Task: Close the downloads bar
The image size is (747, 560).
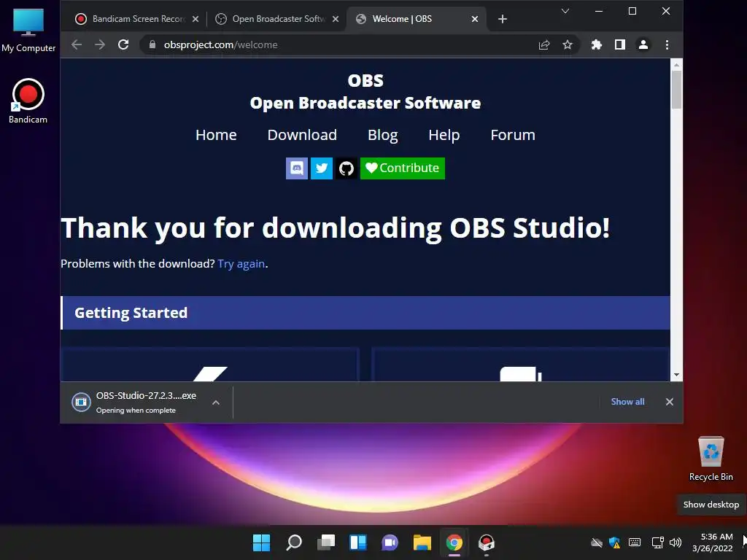Action: (x=670, y=402)
